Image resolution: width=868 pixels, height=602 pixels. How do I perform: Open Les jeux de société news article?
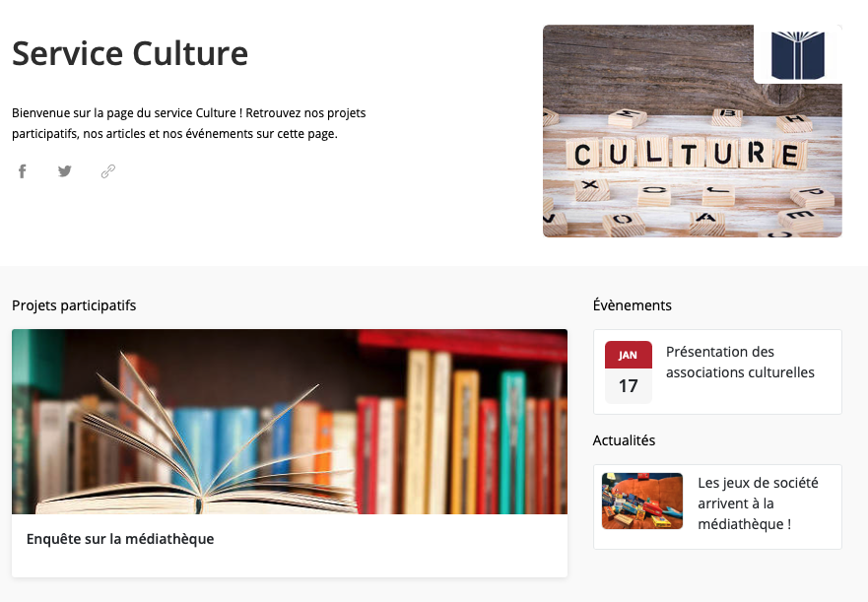(x=758, y=502)
